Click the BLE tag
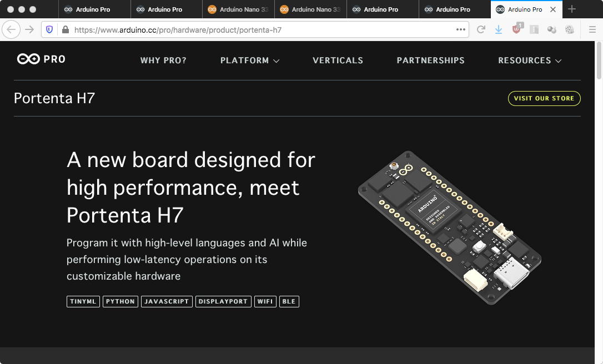Screen dimensions: 603x364 pos(289,301)
